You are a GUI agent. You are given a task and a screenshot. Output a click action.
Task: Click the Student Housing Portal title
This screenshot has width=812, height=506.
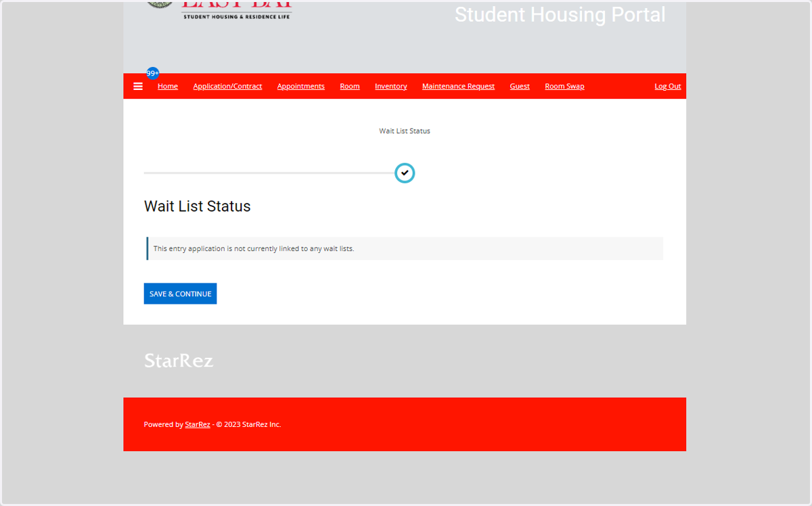coord(560,15)
